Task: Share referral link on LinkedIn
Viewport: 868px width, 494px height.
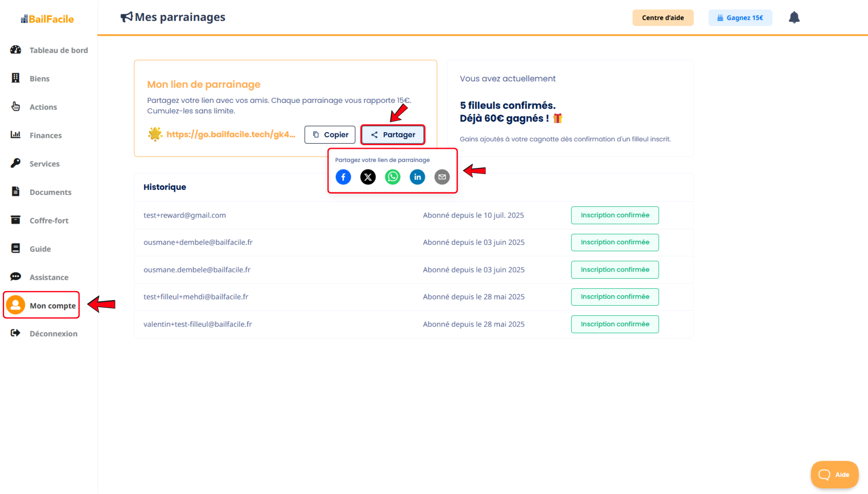Action: 417,177
